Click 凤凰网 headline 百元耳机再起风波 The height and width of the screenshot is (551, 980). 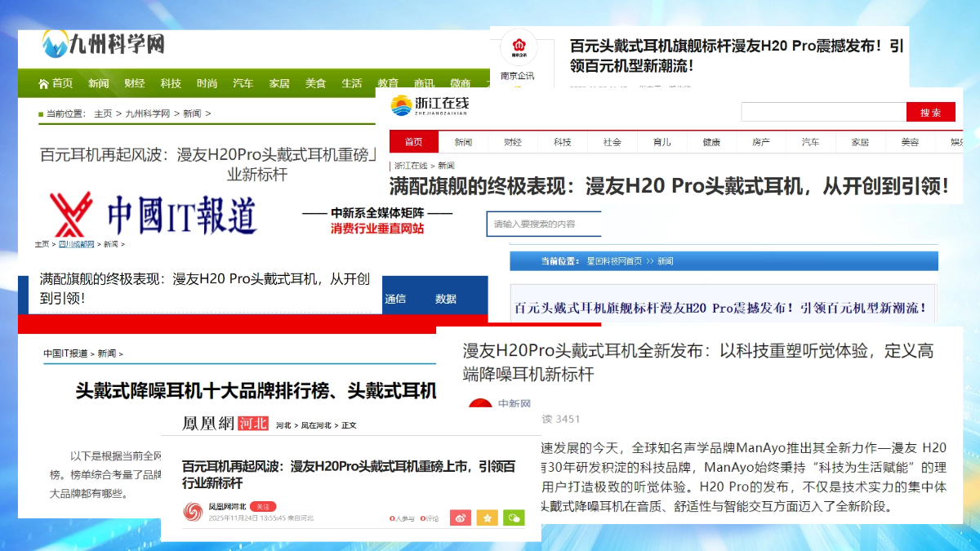point(349,474)
